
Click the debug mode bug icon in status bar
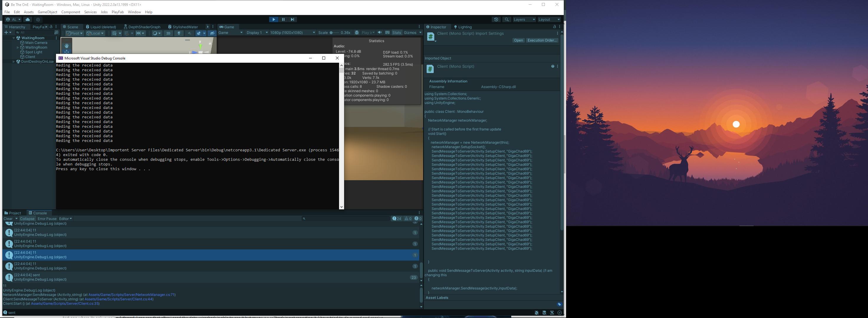click(x=537, y=313)
